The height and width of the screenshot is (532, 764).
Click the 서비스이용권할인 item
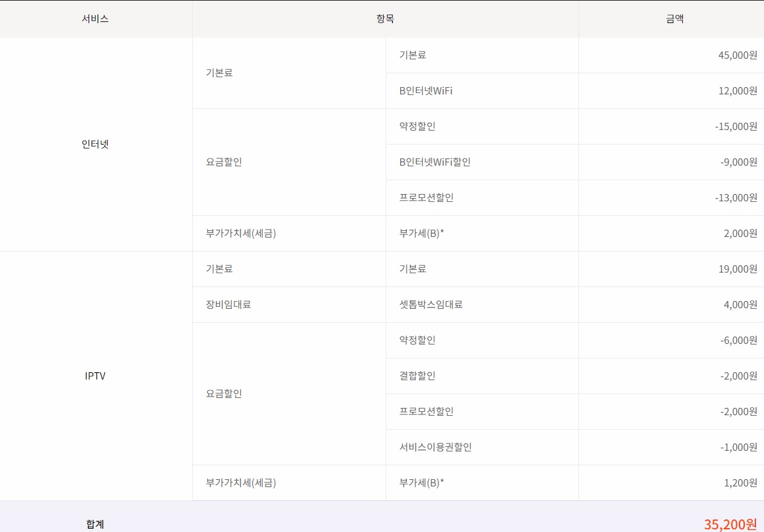[x=435, y=447]
